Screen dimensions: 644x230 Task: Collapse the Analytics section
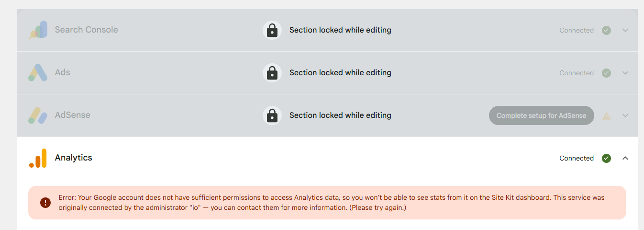[625, 158]
